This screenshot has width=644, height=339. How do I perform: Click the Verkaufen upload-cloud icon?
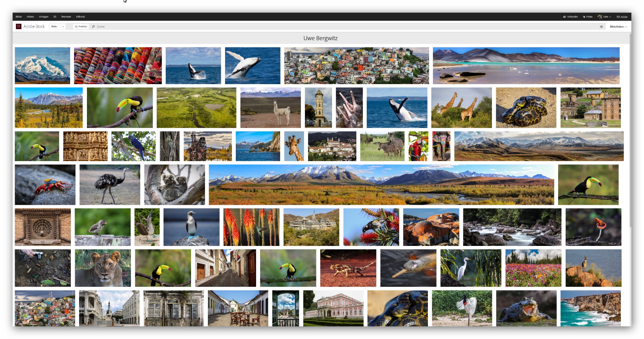(565, 16)
